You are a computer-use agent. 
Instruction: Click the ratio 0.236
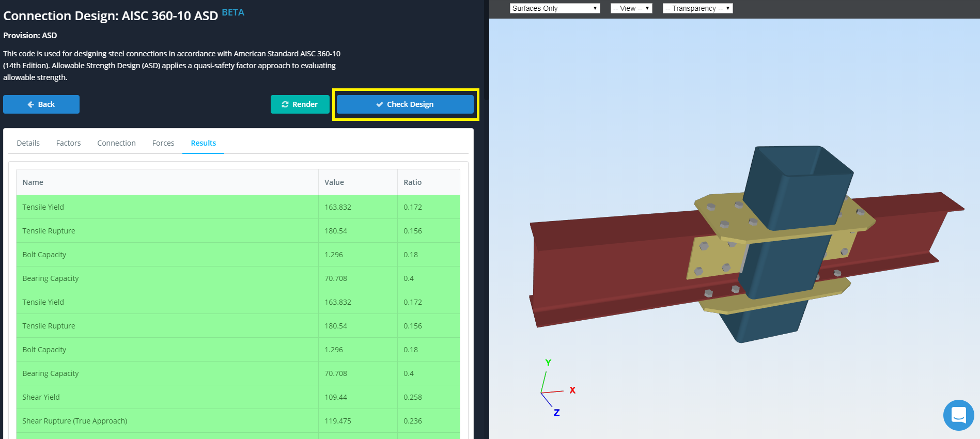[x=413, y=421]
